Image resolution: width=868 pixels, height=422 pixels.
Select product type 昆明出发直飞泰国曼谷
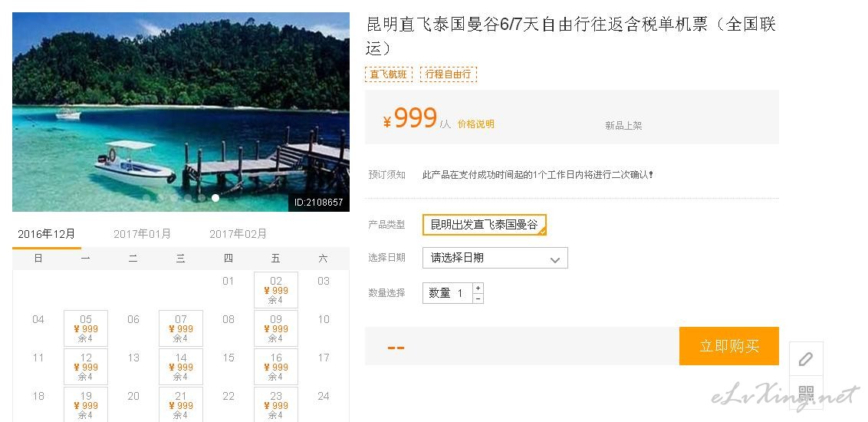(x=485, y=225)
